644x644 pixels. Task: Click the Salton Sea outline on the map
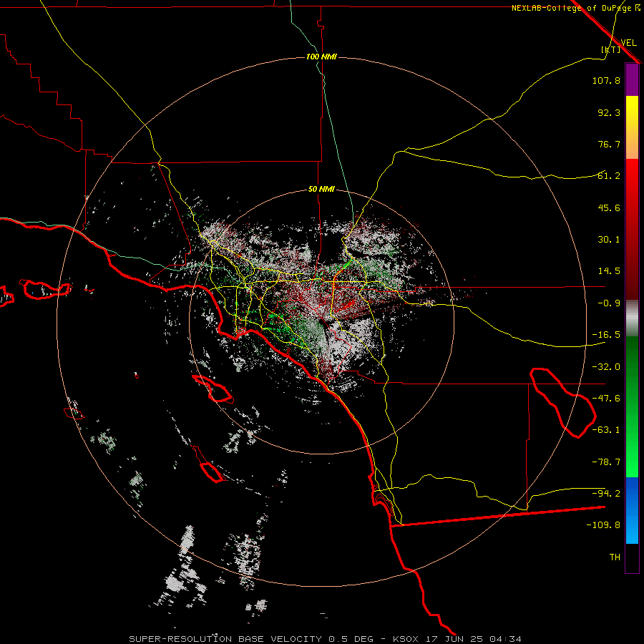[x=562, y=403]
